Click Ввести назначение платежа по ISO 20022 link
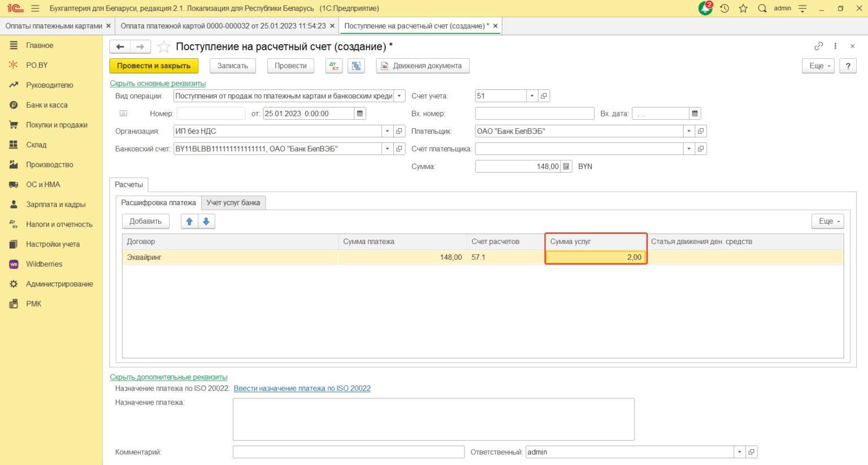 point(302,388)
